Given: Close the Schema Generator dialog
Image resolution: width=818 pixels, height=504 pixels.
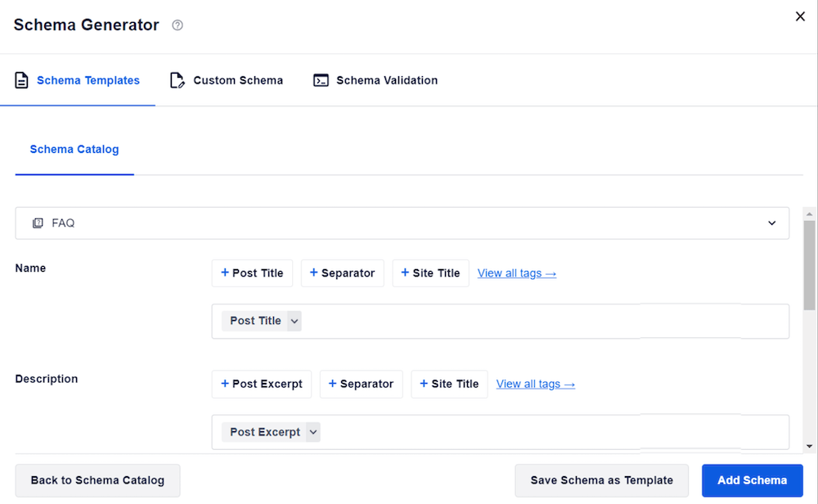Looking at the screenshot, I should 800,16.
